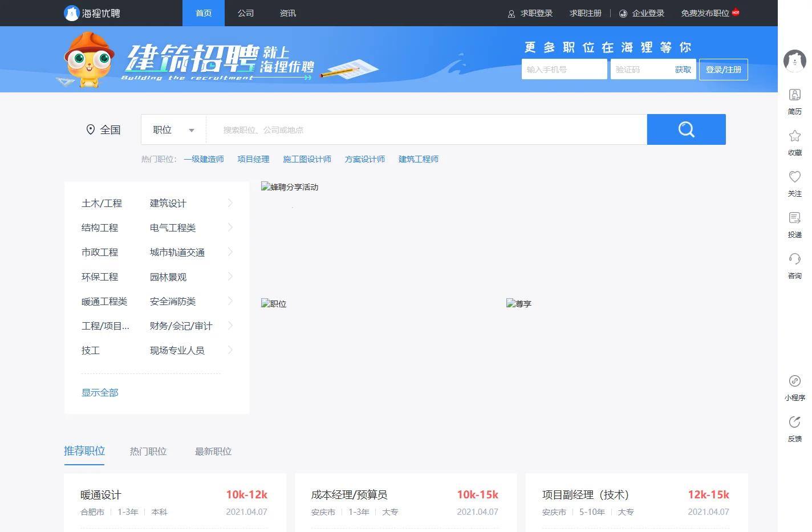Screen dimensions: 812x532
Task: Click the 企业登录 link
Action: (648, 13)
